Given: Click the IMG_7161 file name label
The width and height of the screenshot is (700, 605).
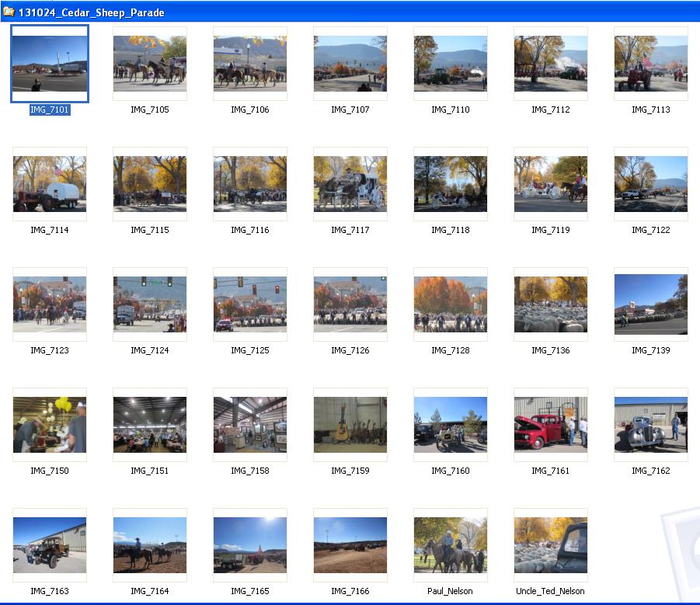Looking at the screenshot, I should tap(551, 471).
